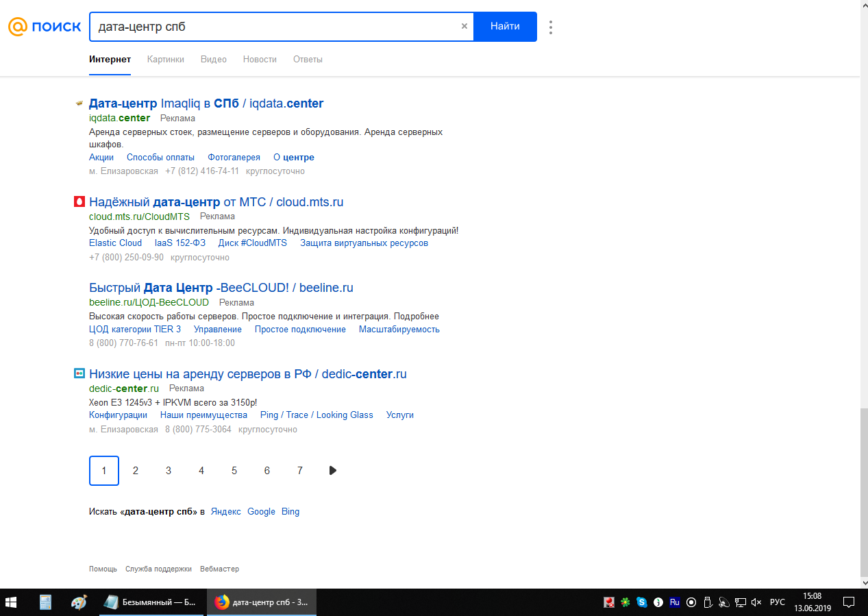
Task: Open the Ping / Trace / Looking Glass sitelink
Action: tap(317, 415)
